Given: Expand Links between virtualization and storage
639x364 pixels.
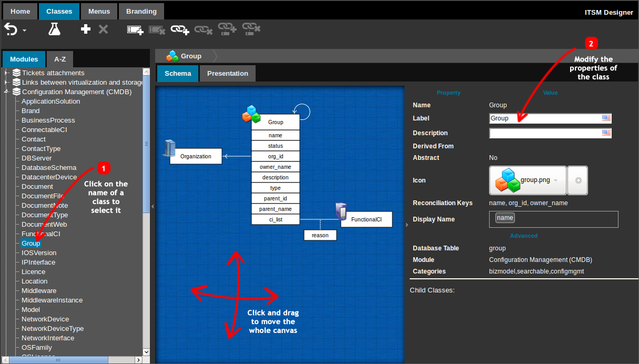Looking at the screenshot, I should pyautogui.click(x=6, y=83).
